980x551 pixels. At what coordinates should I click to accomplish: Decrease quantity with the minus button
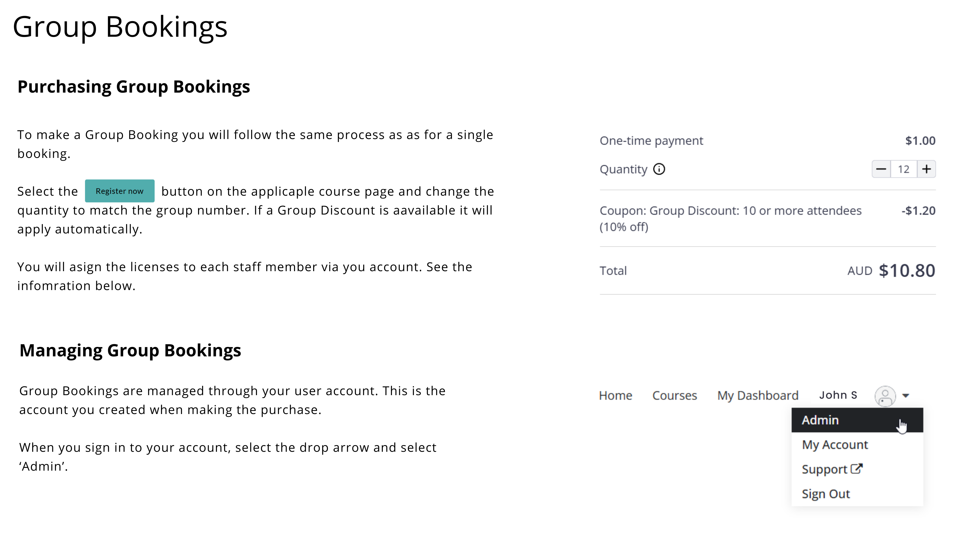(881, 169)
